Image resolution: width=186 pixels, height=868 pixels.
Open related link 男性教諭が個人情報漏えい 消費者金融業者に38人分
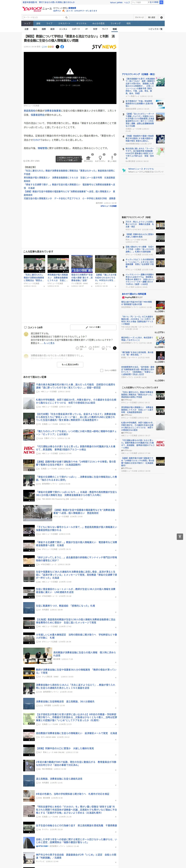[69, 179]
